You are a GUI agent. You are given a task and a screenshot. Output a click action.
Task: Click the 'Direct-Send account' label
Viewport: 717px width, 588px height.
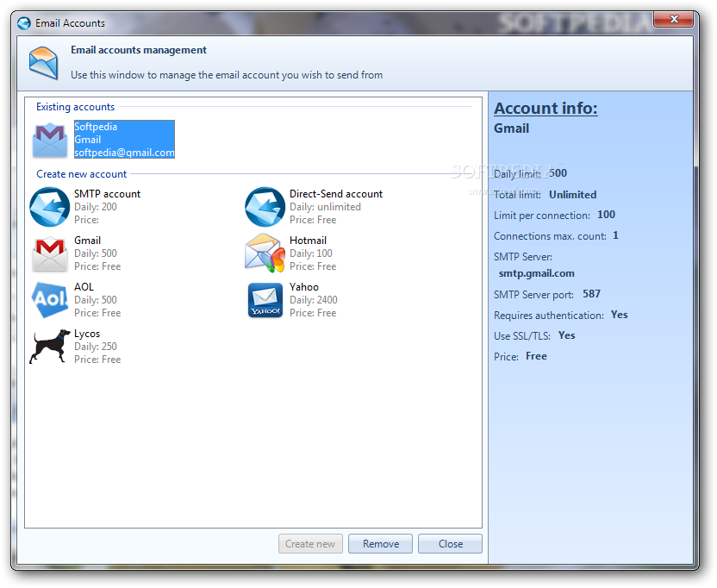[336, 194]
